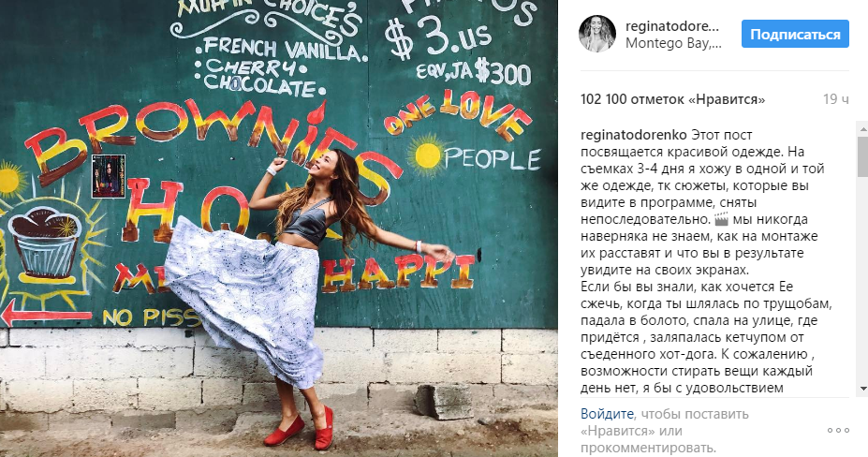Click the red shoes in the photo
Viewport: 868px width, 457px height.
point(299,428)
